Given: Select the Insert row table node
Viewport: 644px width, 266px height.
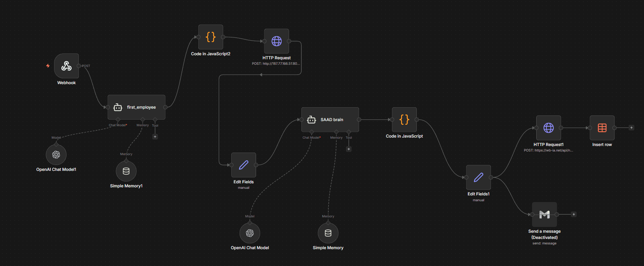Looking at the screenshot, I should click(602, 128).
